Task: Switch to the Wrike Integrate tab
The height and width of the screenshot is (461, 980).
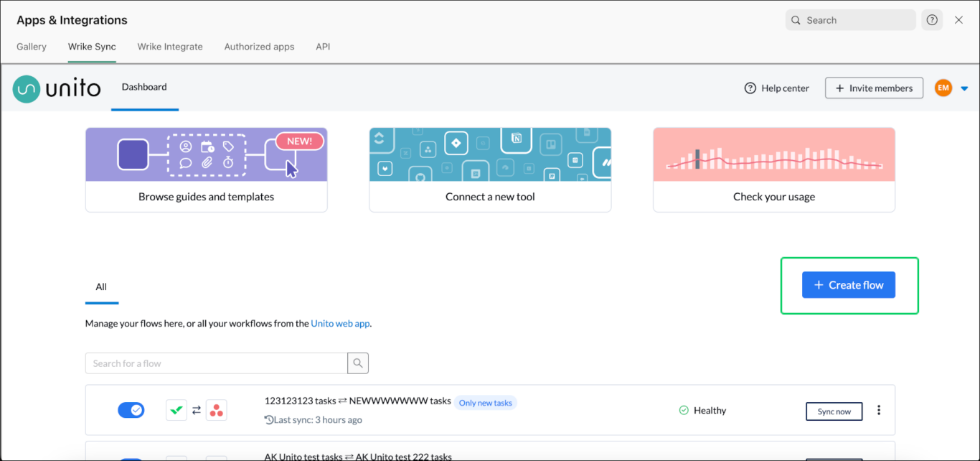Action: click(170, 46)
